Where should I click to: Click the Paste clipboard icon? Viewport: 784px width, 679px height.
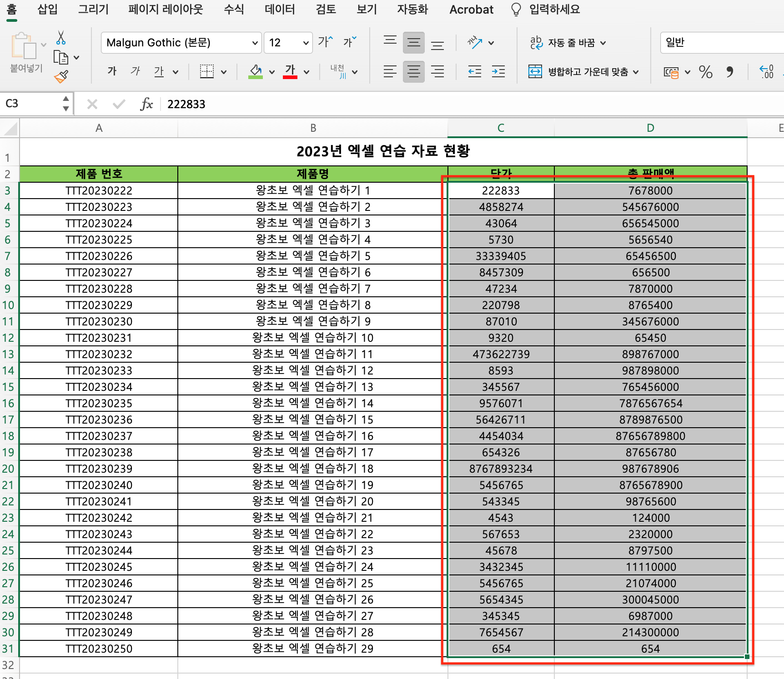[x=24, y=46]
